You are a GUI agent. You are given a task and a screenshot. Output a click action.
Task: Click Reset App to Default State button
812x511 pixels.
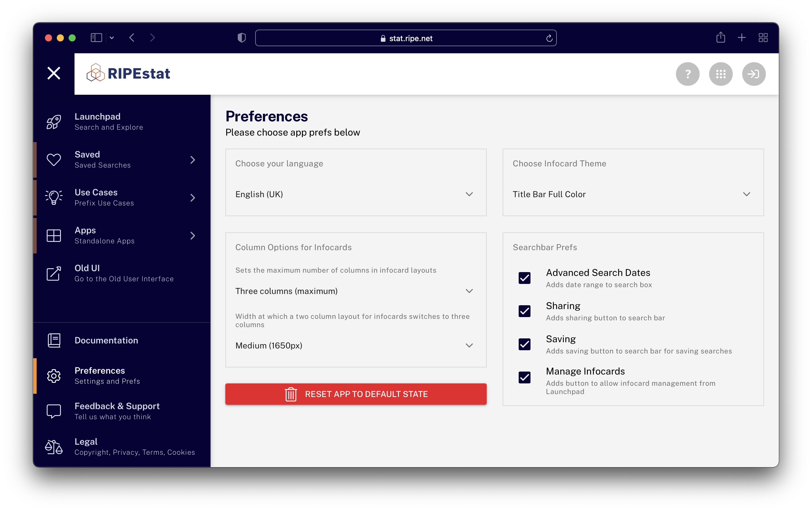(355, 394)
